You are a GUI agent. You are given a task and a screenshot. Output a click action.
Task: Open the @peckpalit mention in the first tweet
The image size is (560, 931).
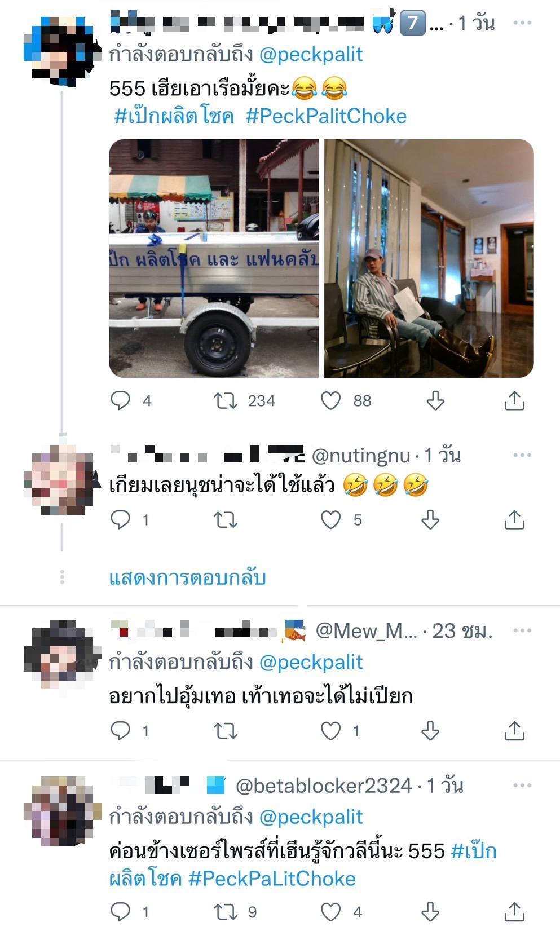click(x=311, y=55)
